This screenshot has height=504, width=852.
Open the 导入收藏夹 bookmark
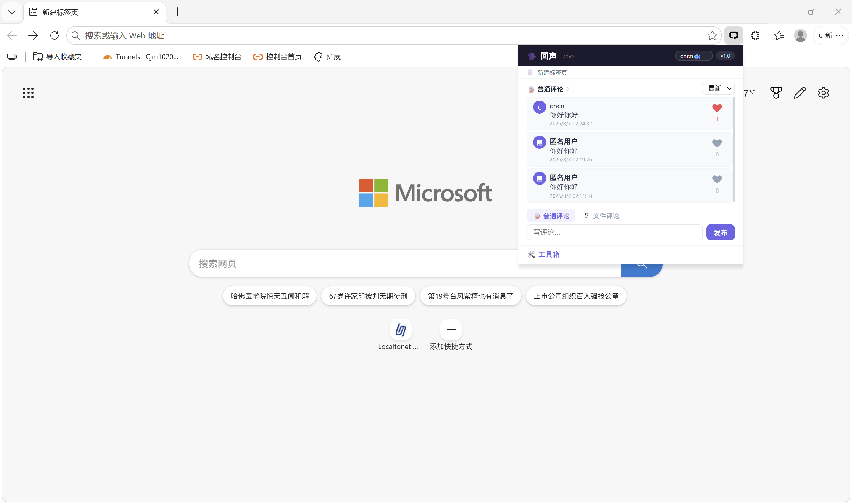pyautogui.click(x=57, y=56)
